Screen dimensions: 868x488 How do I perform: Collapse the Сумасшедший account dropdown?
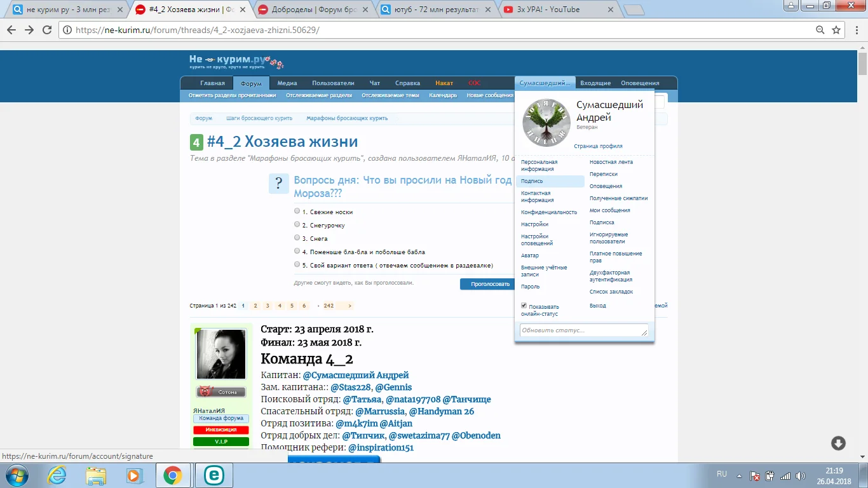tap(545, 83)
